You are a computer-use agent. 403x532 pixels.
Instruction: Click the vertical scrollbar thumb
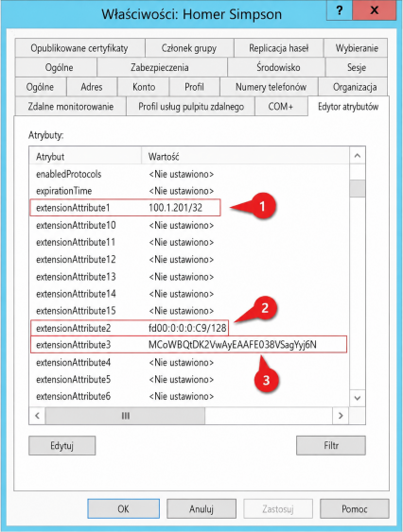point(358,188)
